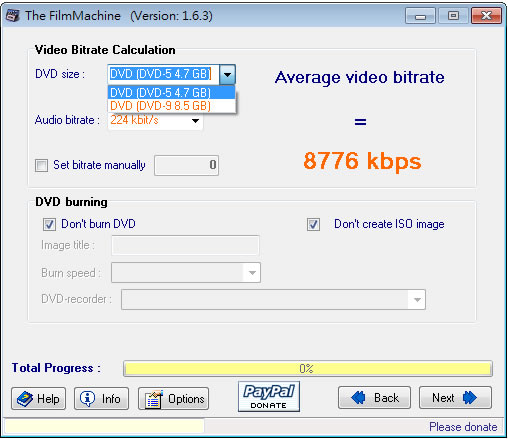Click the PayPal Donate logo
The height and width of the screenshot is (439, 508).
269,397
